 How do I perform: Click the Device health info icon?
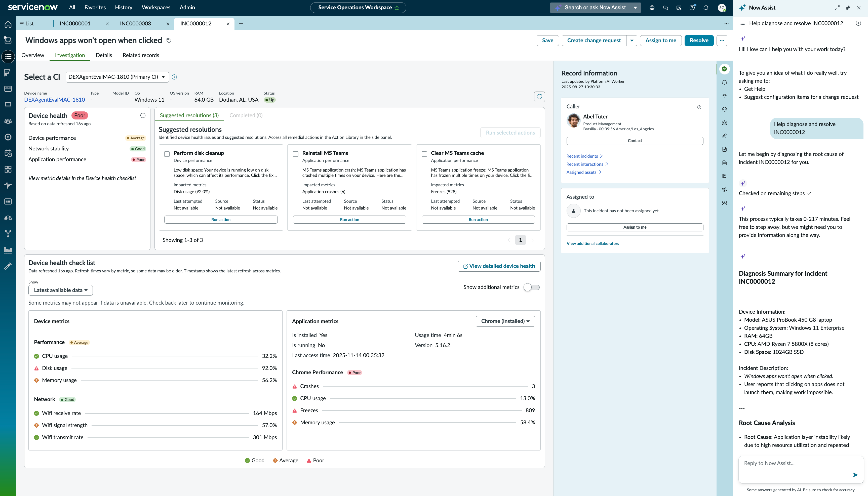[143, 115]
